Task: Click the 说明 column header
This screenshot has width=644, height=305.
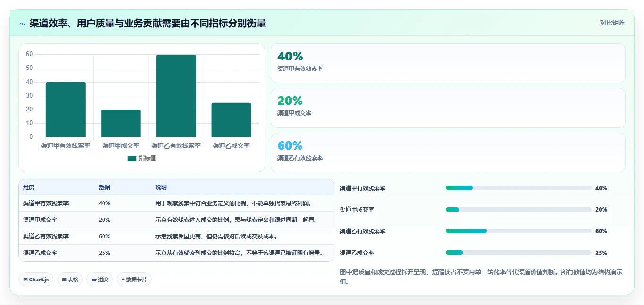Action: [161, 187]
